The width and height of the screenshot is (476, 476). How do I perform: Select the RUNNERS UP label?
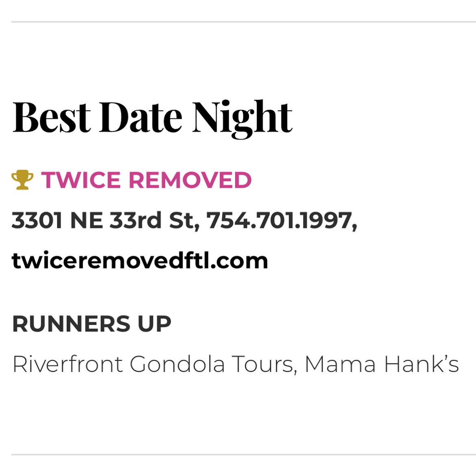click(x=92, y=323)
